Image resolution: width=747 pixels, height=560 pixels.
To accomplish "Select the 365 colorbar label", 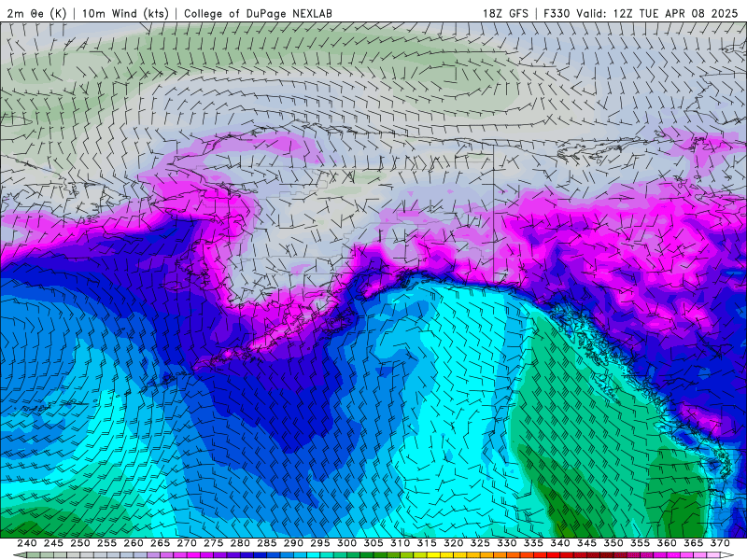I will click(x=694, y=543).
